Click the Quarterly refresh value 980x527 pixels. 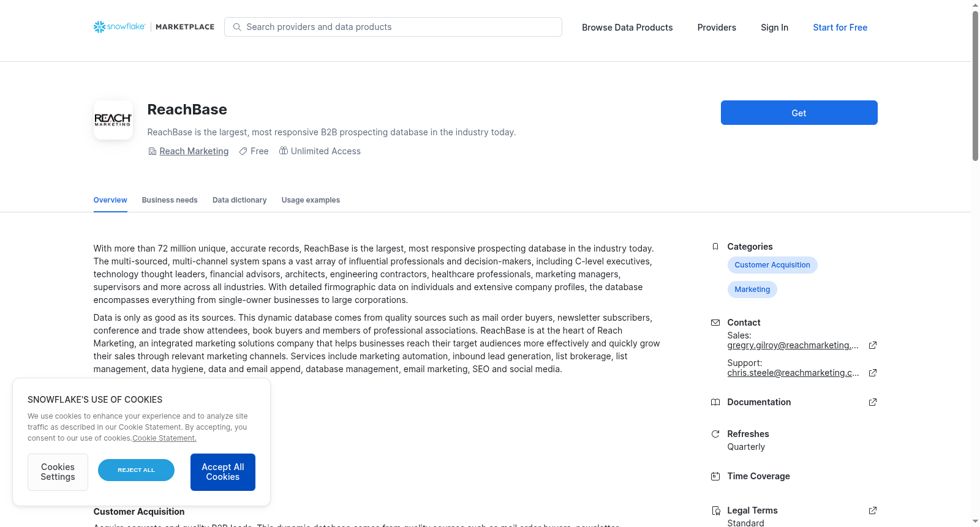coord(746,447)
